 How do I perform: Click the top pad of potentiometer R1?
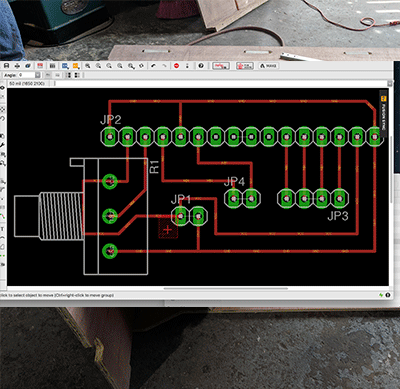click(110, 181)
